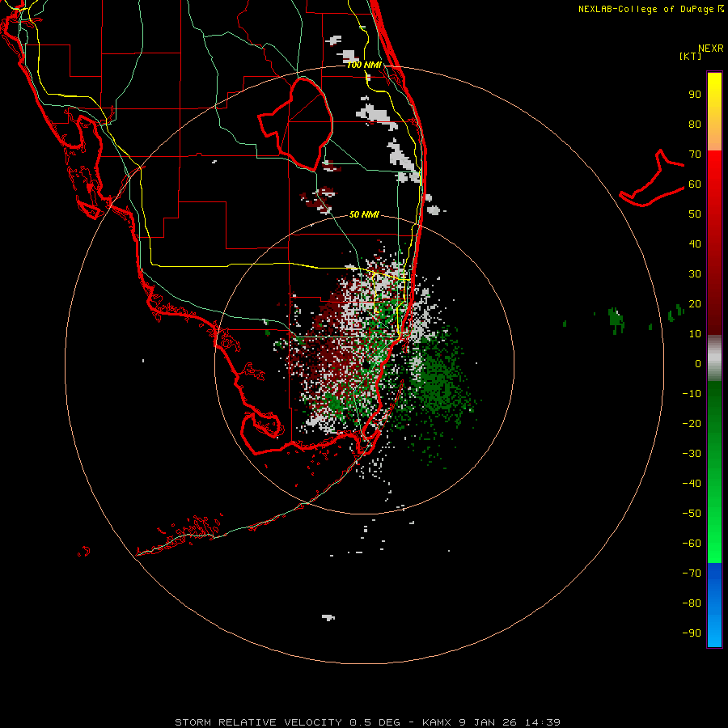Click the green velocity echo far east offshore
Viewport: 728px width, 728px height.
tap(616, 320)
